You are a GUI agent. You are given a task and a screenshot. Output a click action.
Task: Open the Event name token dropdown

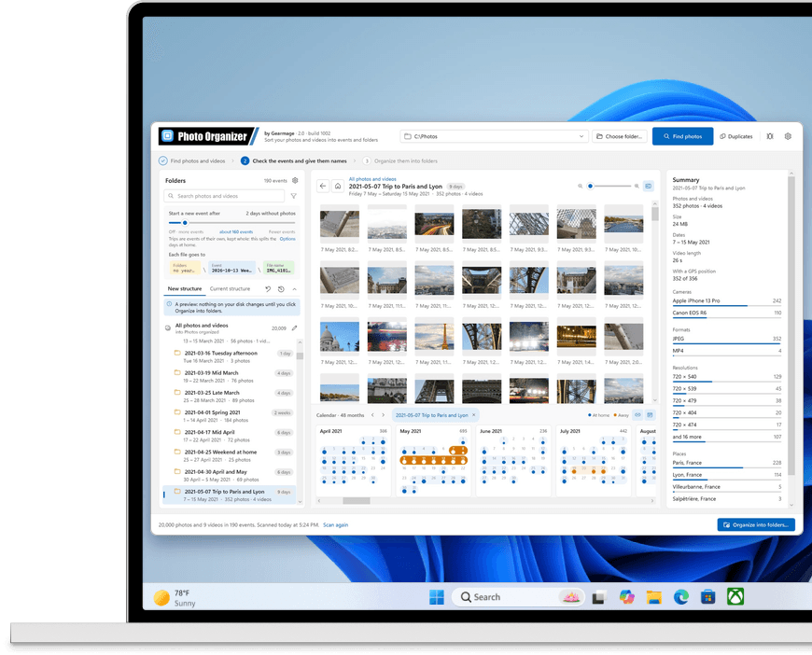[x=232, y=268]
